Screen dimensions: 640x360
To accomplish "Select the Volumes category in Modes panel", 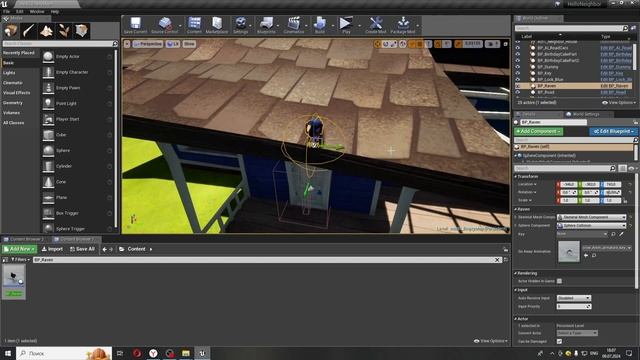I will tap(11, 113).
